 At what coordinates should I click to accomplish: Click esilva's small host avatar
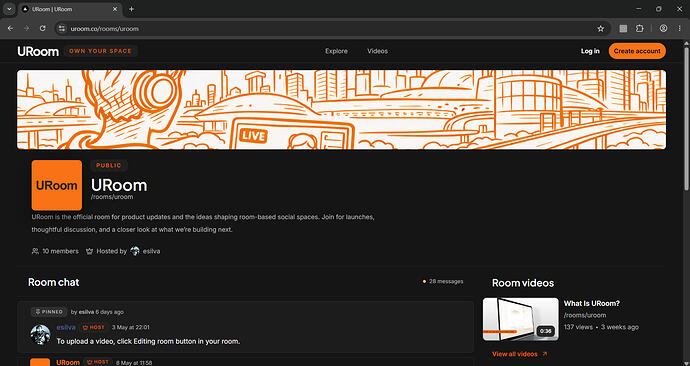point(135,251)
